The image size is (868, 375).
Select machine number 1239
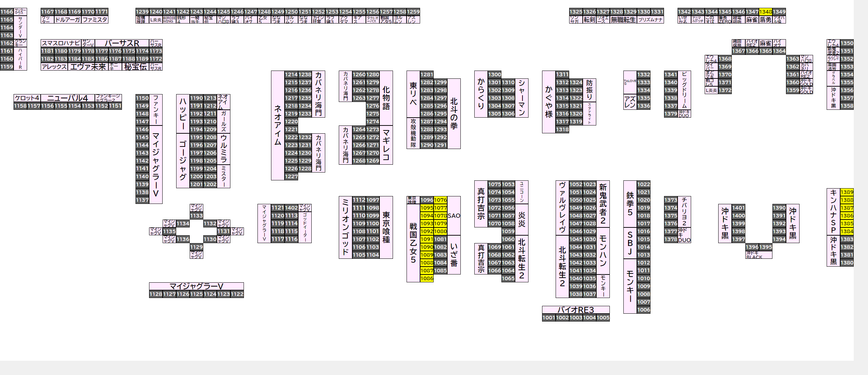142,12
